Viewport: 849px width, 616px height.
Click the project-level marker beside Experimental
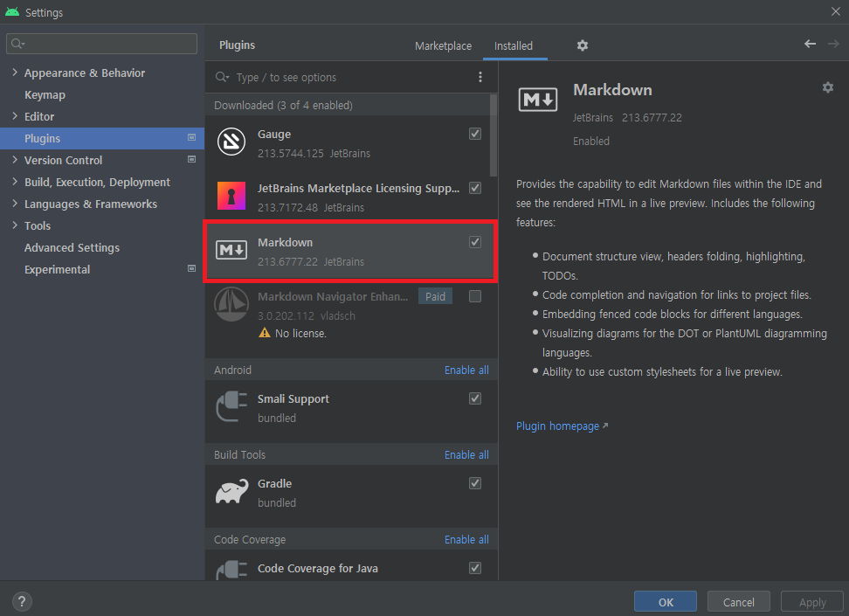[x=191, y=268]
